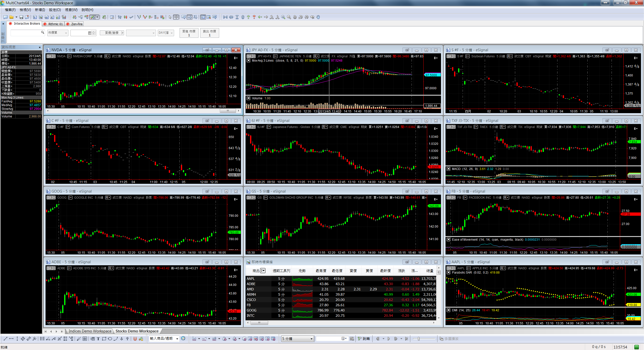Click the magnet snap mode icon
The width and height of the screenshot is (644, 350).
(x=135, y=339)
